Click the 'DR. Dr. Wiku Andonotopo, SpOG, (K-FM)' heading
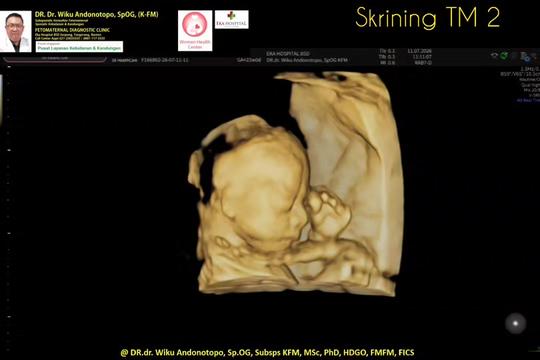The width and height of the screenshot is (540, 360). tap(96, 14)
